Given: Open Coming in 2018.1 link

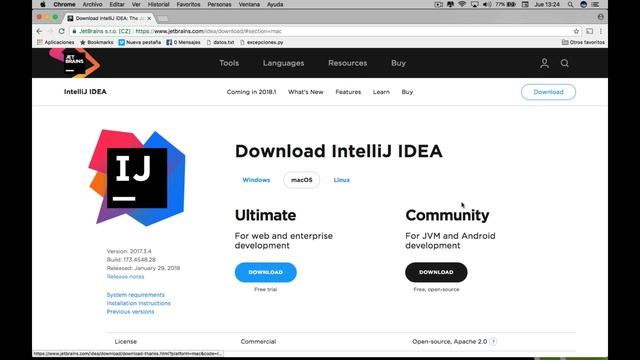Looking at the screenshot, I should (251, 92).
